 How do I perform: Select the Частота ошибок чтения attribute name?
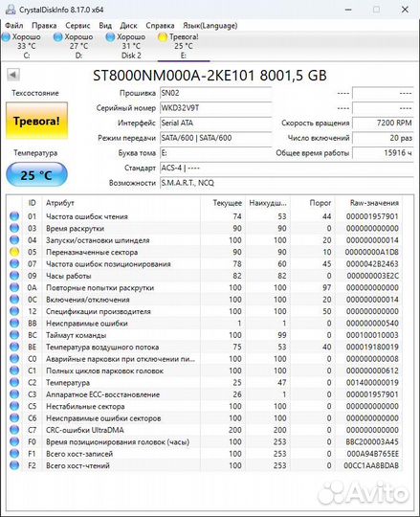tap(87, 216)
